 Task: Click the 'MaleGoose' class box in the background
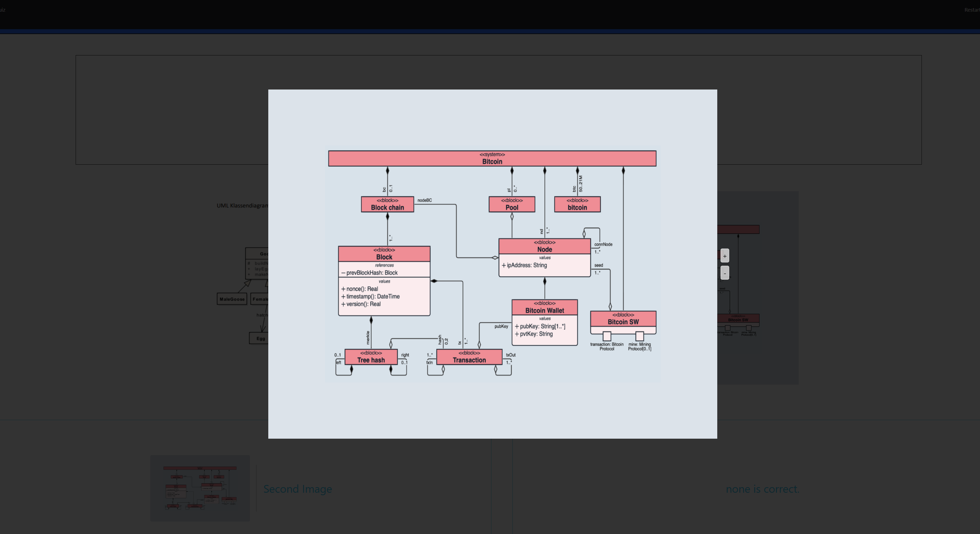[x=232, y=299]
